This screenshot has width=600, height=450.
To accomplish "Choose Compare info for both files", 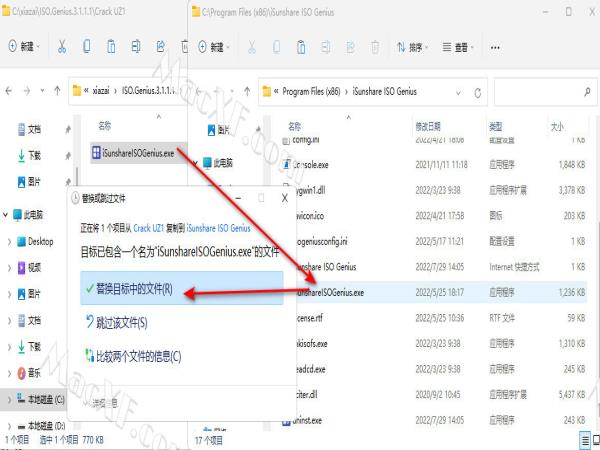I will pos(133,357).
